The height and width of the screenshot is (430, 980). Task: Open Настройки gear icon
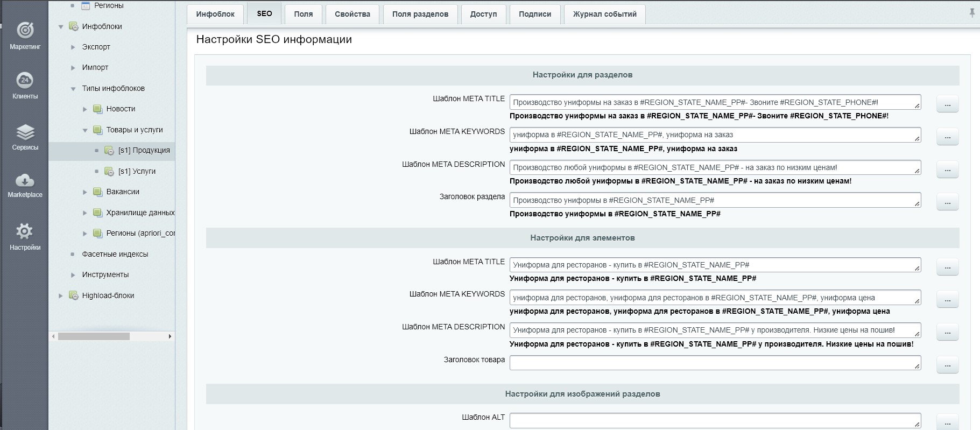click(25, 232)
